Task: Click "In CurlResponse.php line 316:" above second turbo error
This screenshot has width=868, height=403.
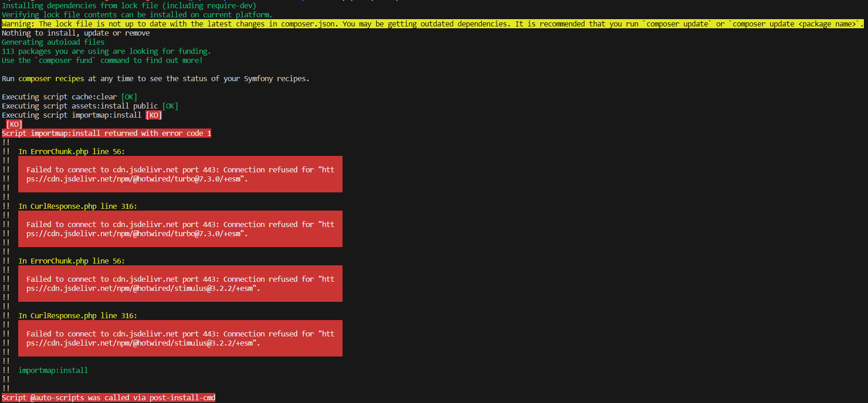Action: (x=78, y=206)
